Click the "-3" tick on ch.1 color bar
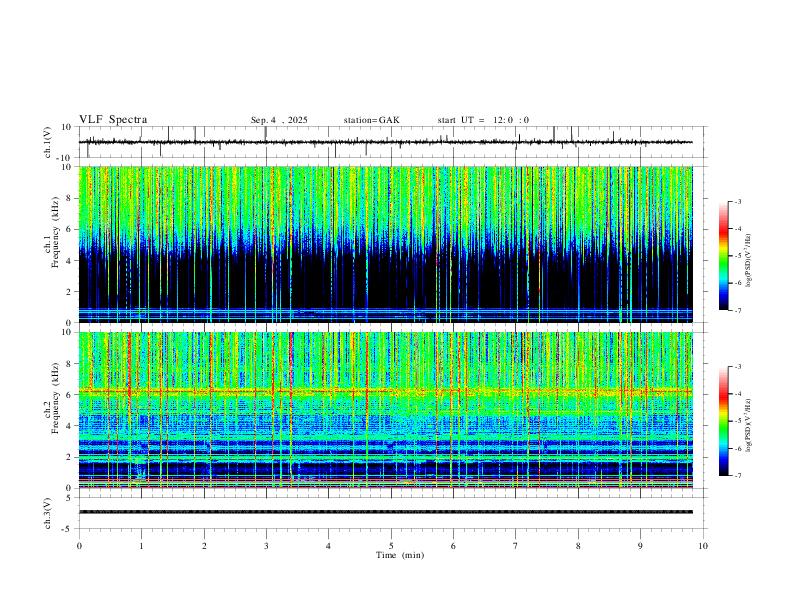Viewport: 792px width, 612px height. point(738,201)
